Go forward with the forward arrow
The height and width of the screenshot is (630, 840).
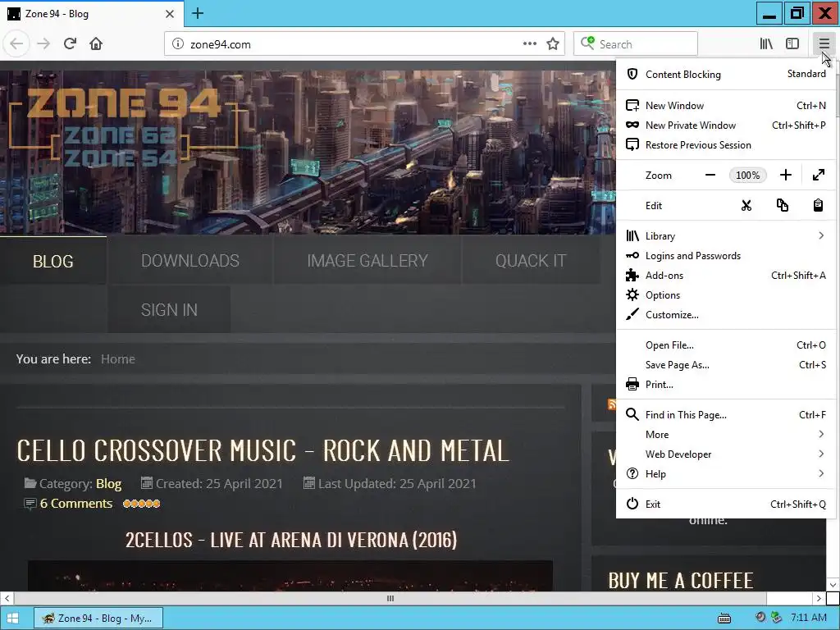coord(43,44)
